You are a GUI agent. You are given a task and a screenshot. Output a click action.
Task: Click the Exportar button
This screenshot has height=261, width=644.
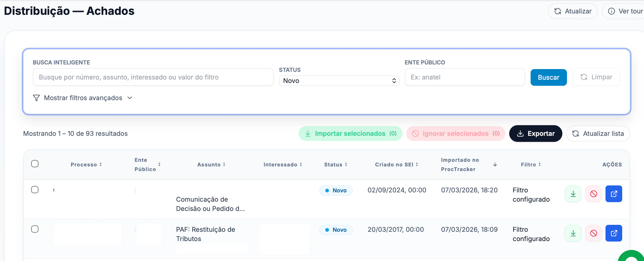535,134
